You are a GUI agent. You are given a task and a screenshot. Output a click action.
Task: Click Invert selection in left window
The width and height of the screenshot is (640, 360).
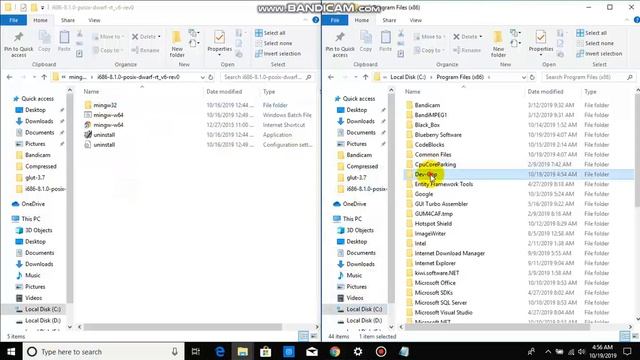(278, 53)
